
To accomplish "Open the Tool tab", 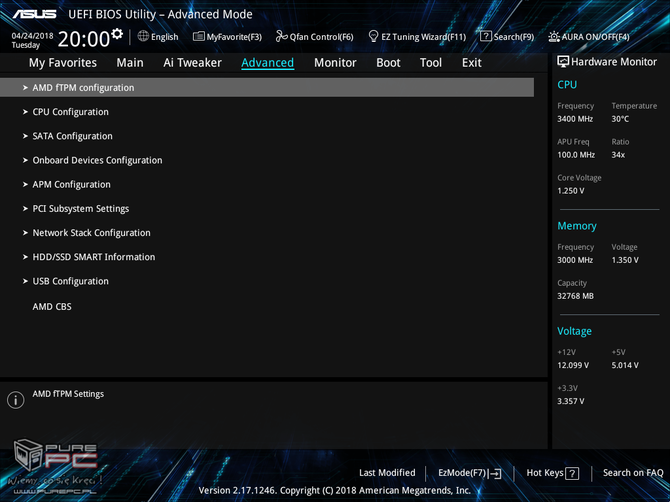I will [431, 63].
